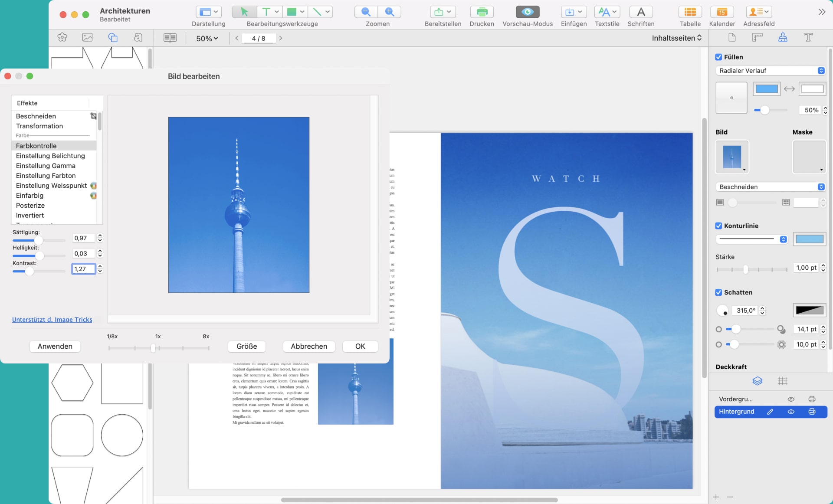Click the crop icon beside Beschneiden

[x=93, y=116]
